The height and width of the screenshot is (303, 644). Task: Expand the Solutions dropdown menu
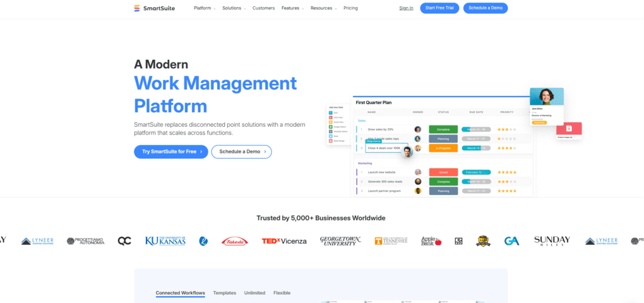point(234,8)
